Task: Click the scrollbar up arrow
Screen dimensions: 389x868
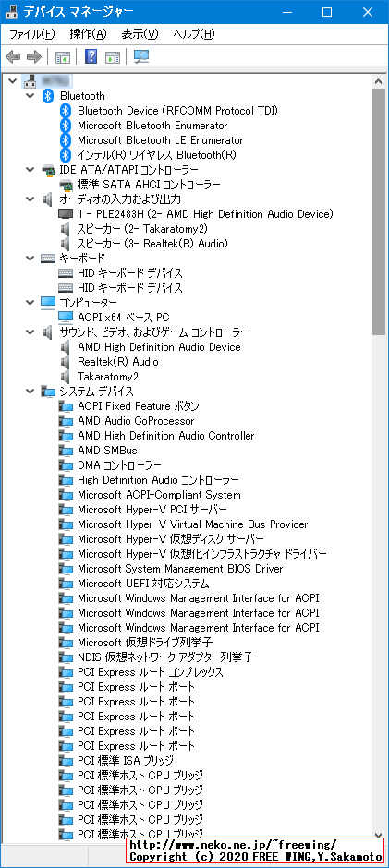Action: point(379,81)
